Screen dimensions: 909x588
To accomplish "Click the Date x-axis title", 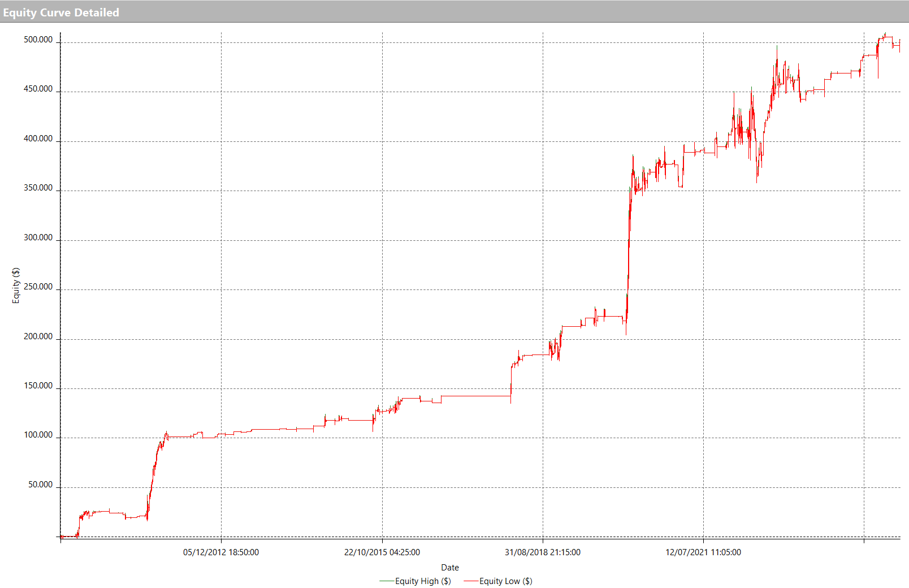I will coord(449,568).
